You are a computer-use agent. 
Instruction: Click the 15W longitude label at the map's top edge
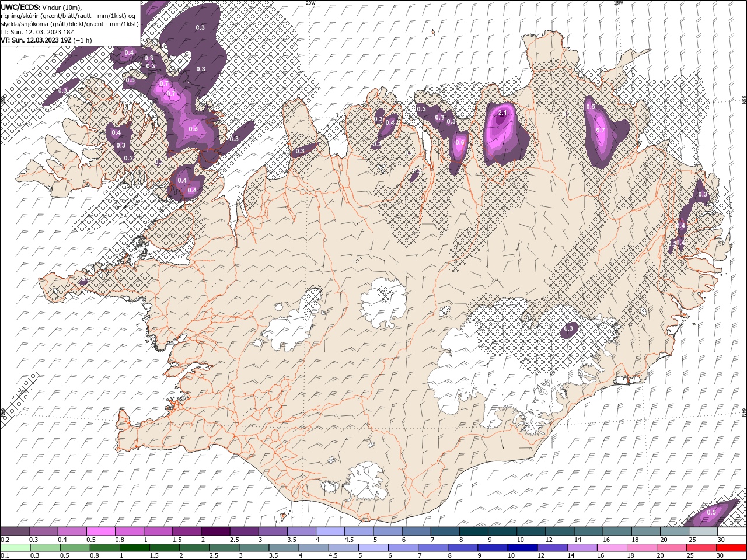point(618,3)
